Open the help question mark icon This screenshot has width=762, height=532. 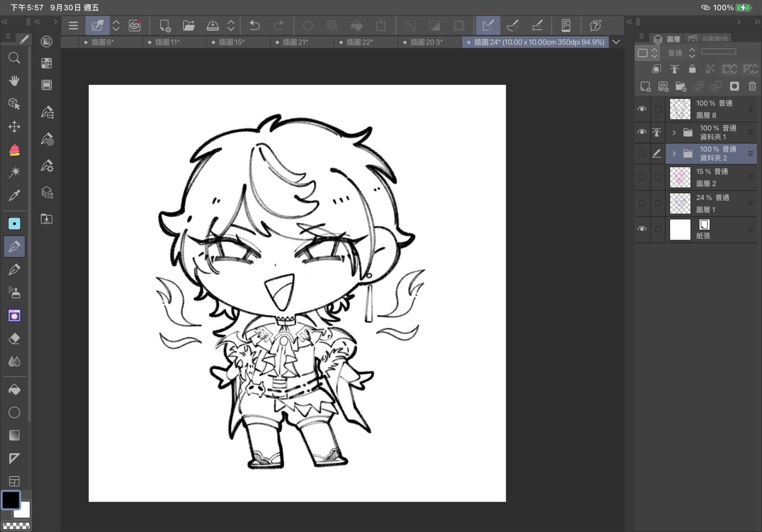tap(595, 25)
